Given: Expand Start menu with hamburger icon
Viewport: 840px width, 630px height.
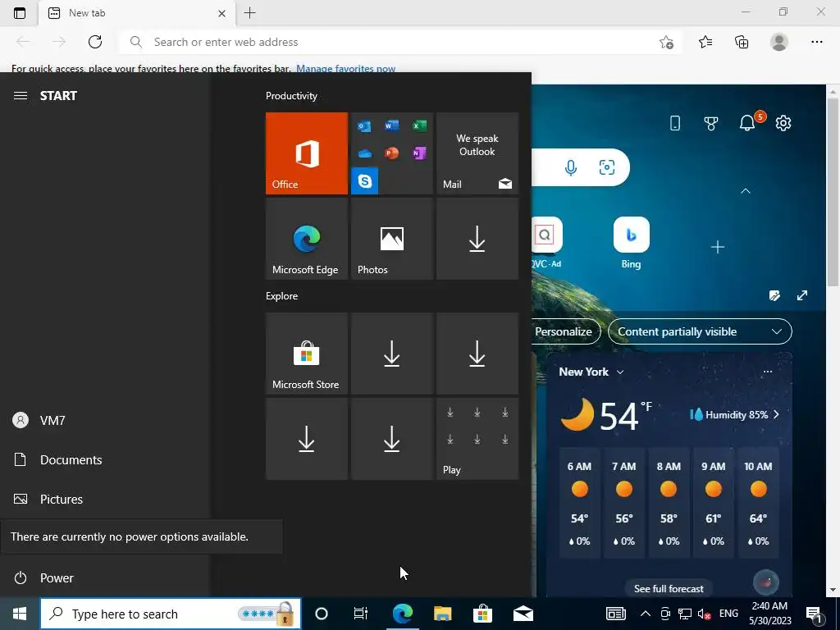Looking at the screenshot, I should click(21, 95).
